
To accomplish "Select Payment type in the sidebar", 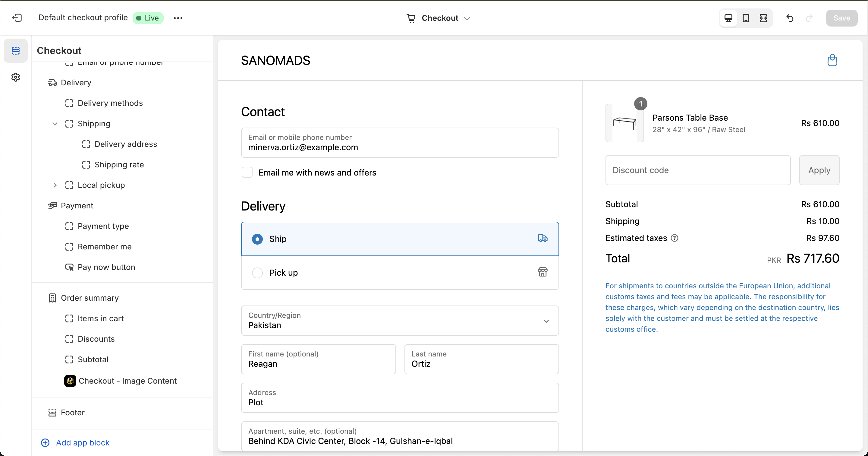I will (x=103, y=226).
